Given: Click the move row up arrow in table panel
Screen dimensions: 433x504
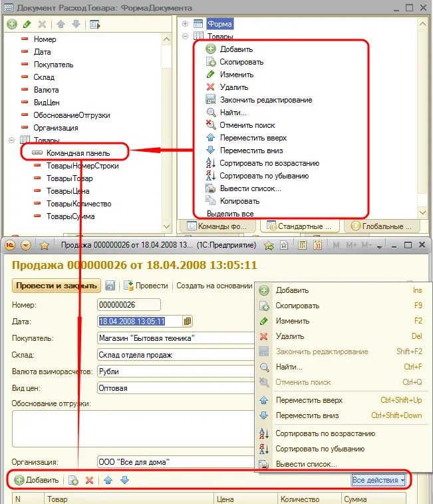Looking at the screenshot, I should coord(108,480).
